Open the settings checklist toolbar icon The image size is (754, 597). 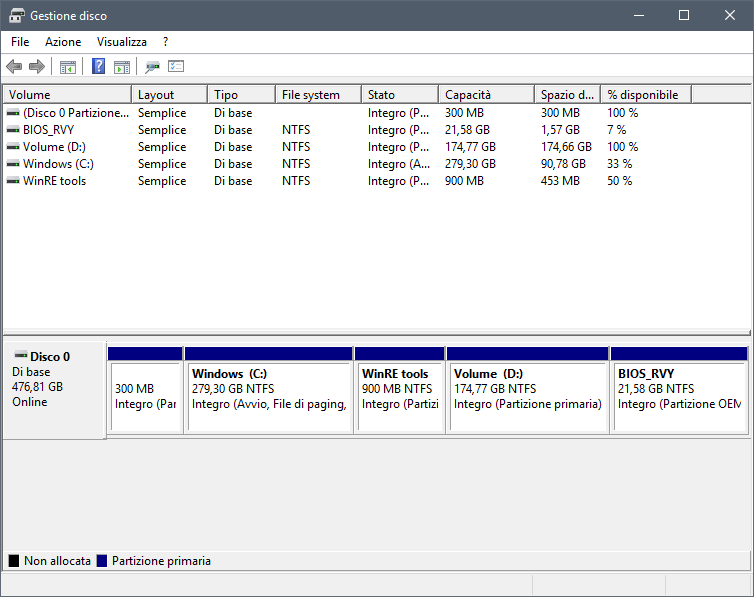[176, 66]
